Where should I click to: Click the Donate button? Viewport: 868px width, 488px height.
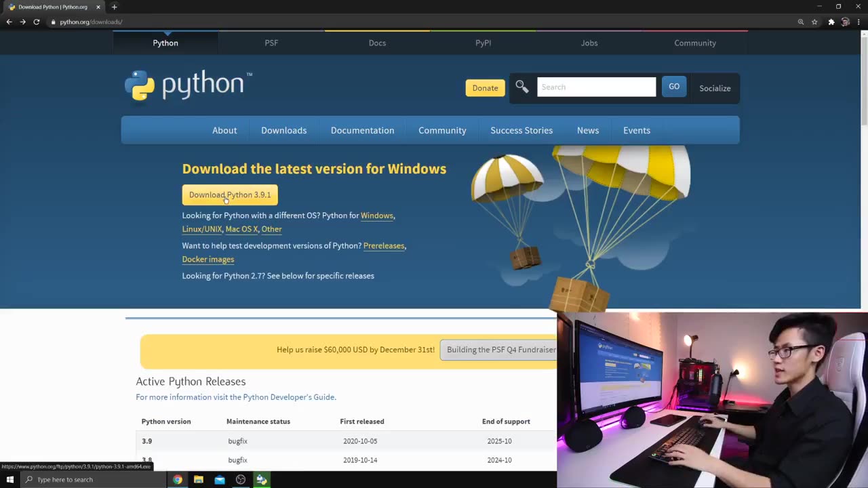485,87
